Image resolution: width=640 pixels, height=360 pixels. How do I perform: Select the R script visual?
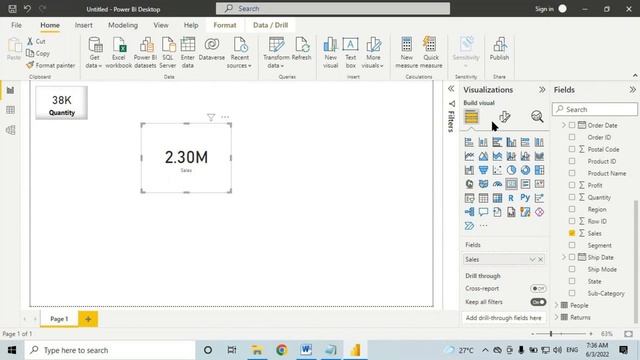tap(511, 198)
